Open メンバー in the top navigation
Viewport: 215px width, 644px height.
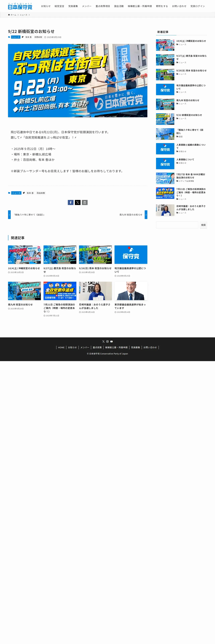[87, 6]
